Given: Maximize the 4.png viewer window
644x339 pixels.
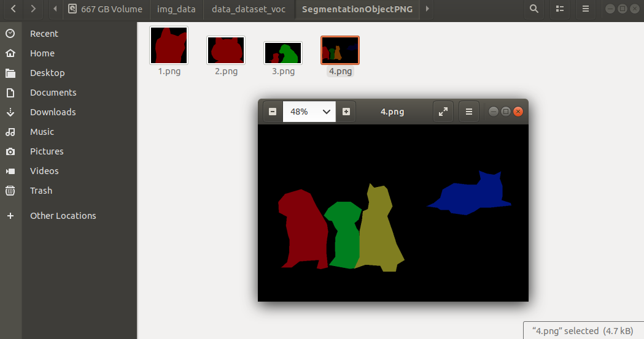Looking at the screenshot, I should pos(506,112).
